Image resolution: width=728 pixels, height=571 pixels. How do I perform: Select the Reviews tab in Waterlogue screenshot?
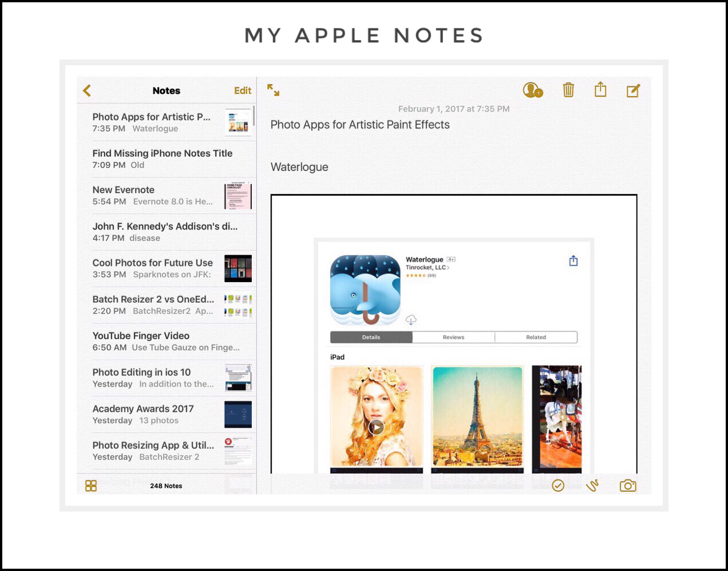[453, 337]
